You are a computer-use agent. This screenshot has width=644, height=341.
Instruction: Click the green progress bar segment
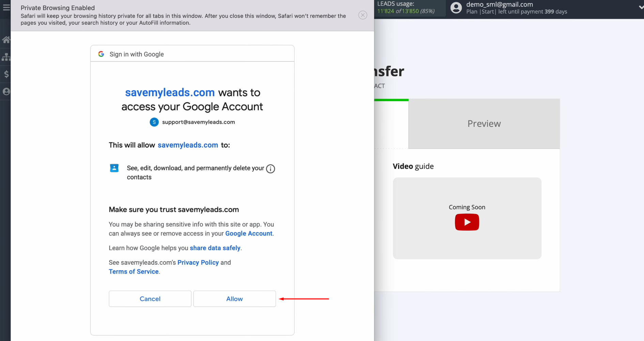391,100
